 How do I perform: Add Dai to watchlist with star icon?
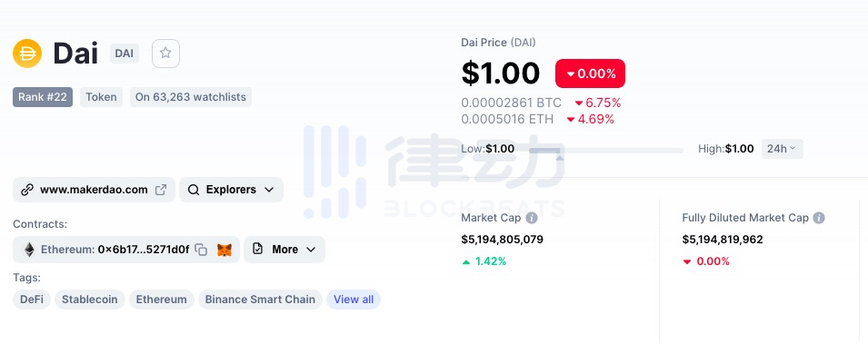(x=165, y=54)
